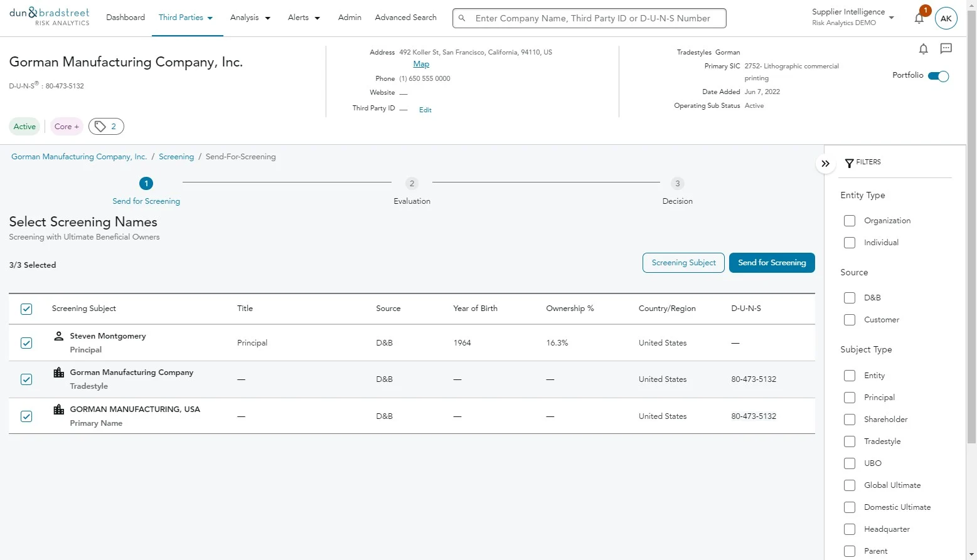Expand the Analysis dropdown menu
Viewport: 977px width, 560px height.
click(250, 18)
